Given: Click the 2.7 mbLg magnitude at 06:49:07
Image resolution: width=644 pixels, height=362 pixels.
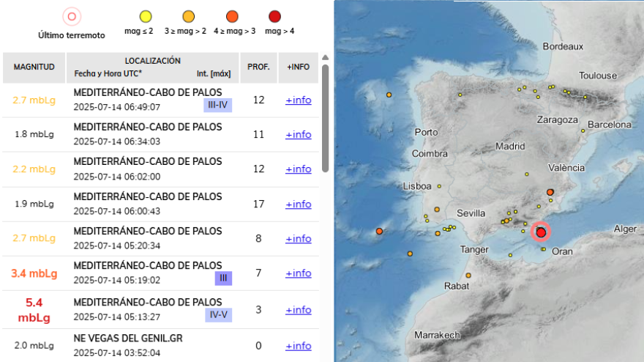Looking at the screenshot, I should 34,100.
